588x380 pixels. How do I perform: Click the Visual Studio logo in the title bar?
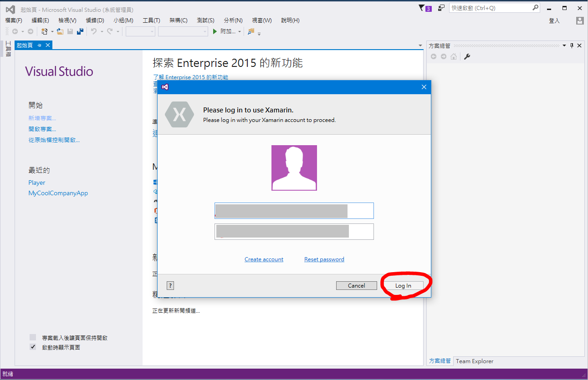click(10, 9)
